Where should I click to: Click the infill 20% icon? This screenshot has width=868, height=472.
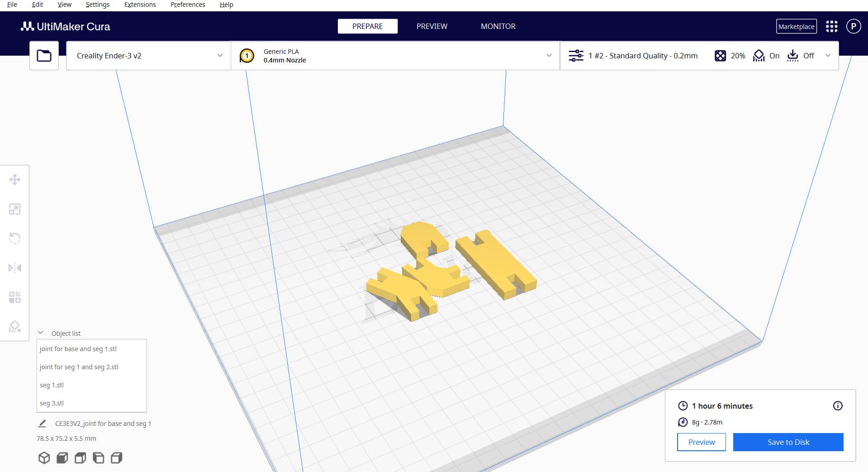point(720,56)
